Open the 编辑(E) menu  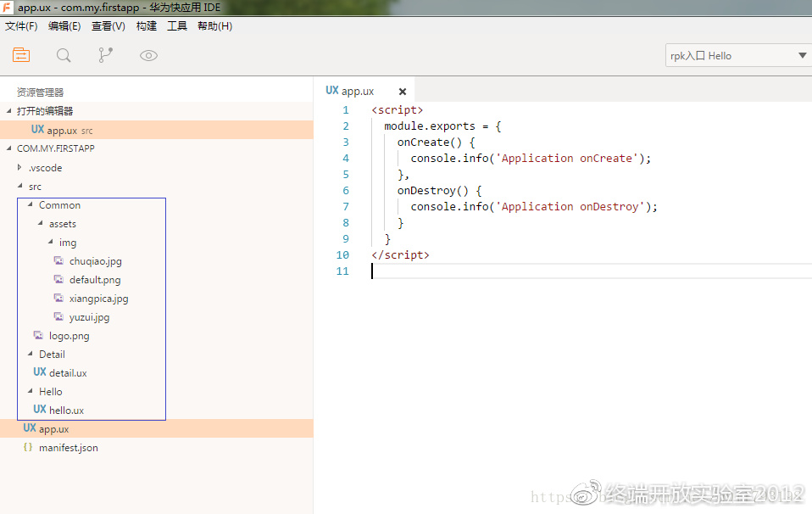(x=64, y=26)
